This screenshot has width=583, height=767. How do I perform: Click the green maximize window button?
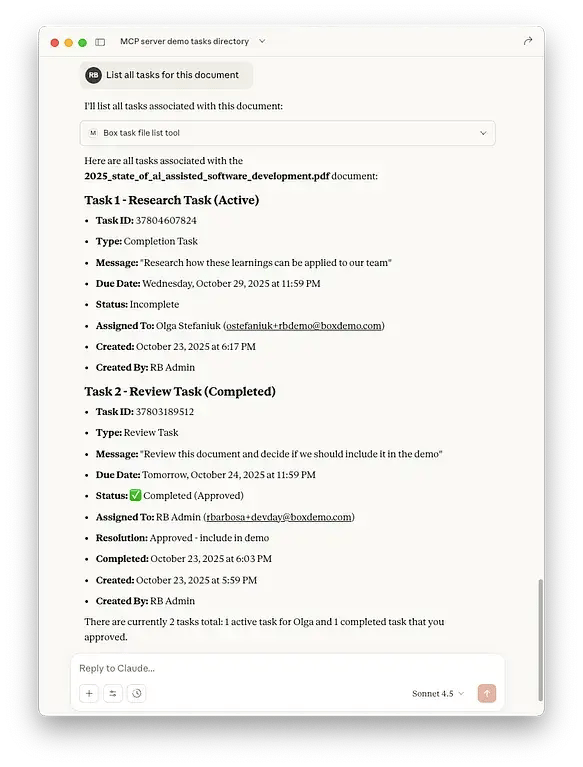click(83, 43)
